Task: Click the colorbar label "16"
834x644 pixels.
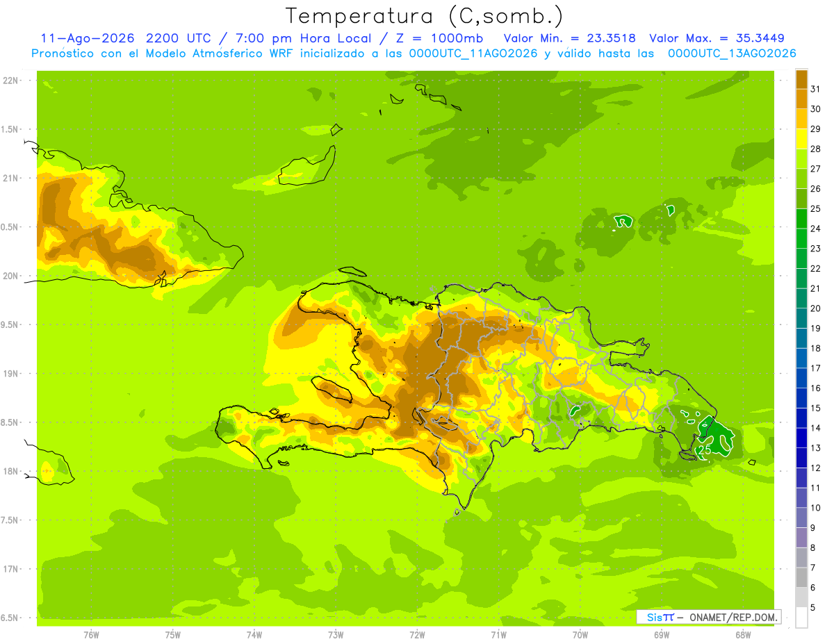Action: pyautogui.click(x=816, y=388)
